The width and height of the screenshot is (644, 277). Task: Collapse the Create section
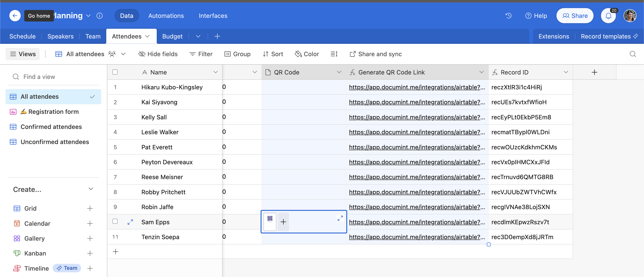(91, 189)
